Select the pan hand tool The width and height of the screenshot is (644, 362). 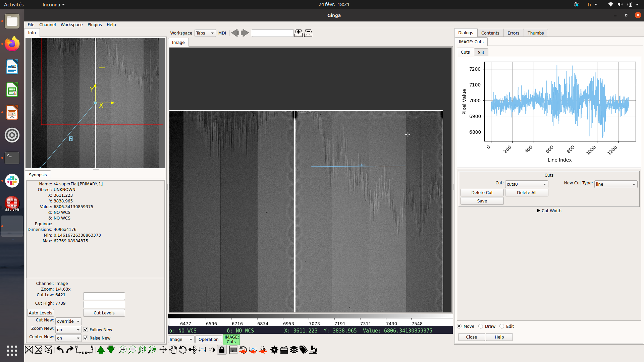click(x=173, y=350)
